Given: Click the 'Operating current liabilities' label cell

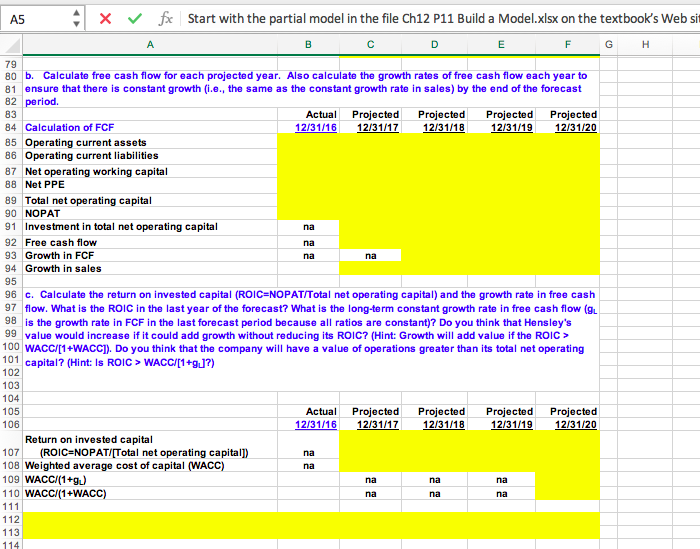Looking at the screenshot, I should coord(150,156).
